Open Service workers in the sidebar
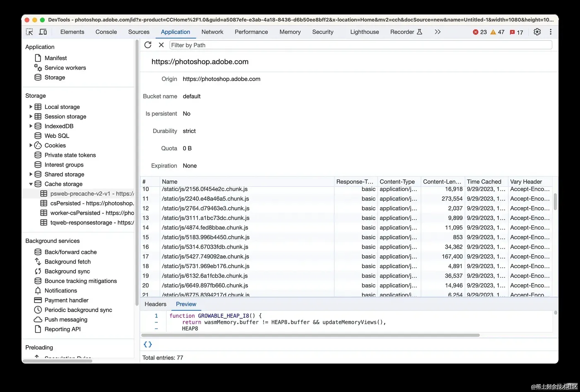The image size is (580, 392). pyautogui.click(x=65, y=68)
